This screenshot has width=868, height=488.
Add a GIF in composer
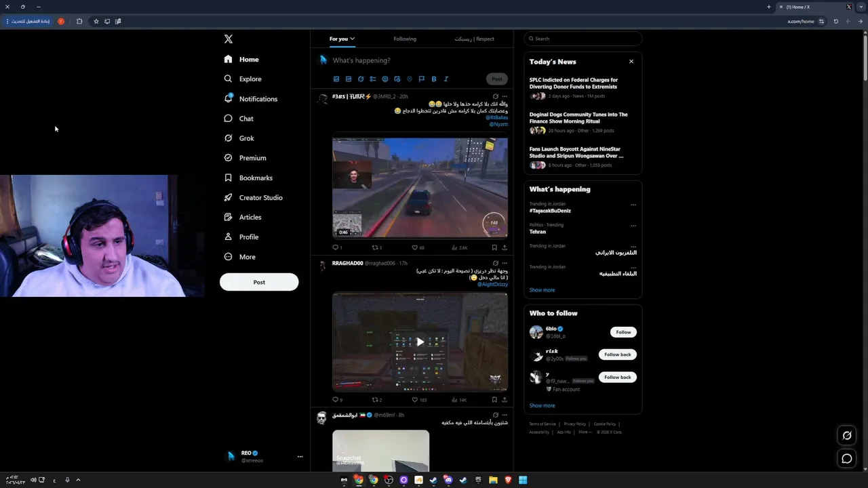pyautogui.click(x=349, y=79)
